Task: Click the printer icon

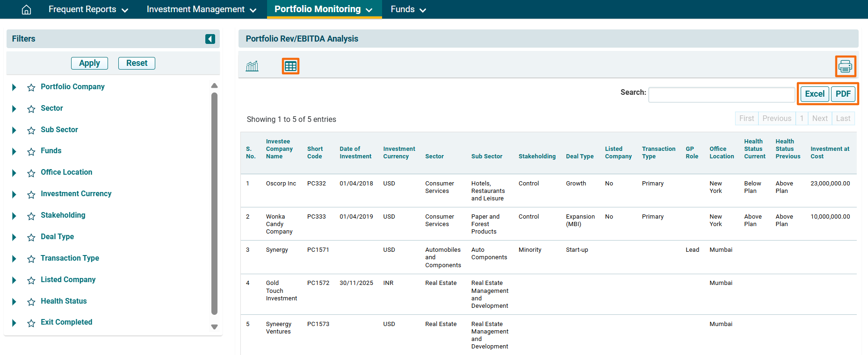Action: coord(845,66)
